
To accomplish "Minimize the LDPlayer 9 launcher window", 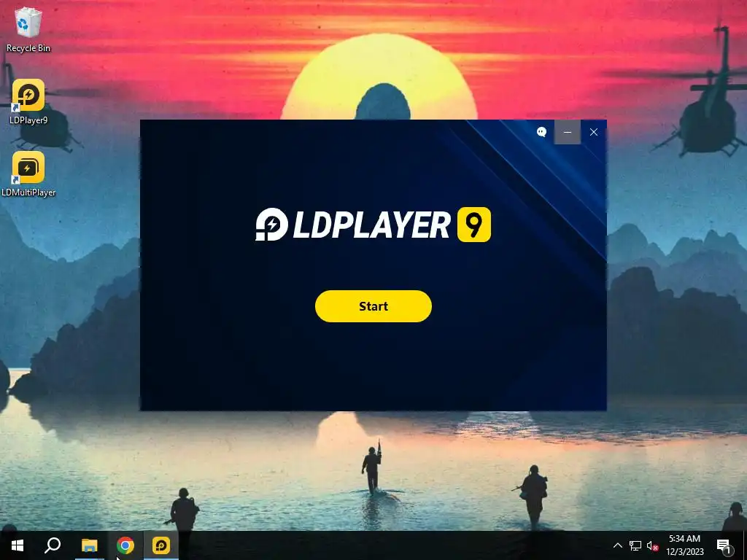I will click(567, 132).
